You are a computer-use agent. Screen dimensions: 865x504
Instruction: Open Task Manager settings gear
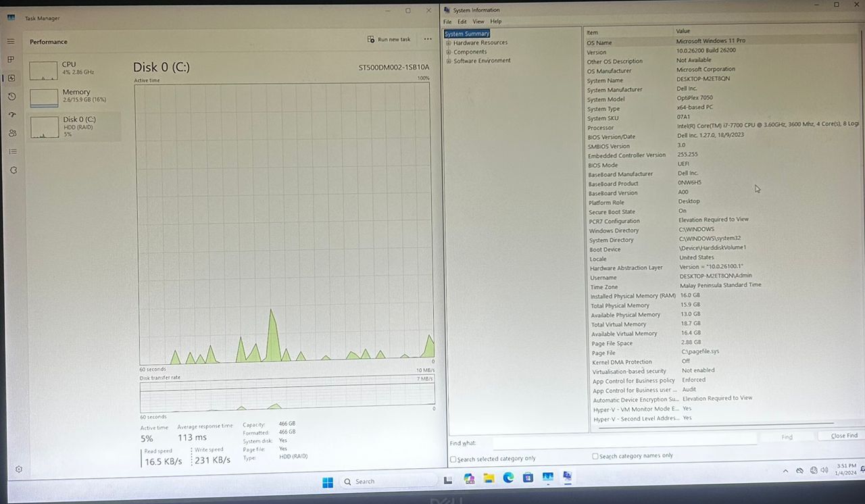tap(18, 470)
